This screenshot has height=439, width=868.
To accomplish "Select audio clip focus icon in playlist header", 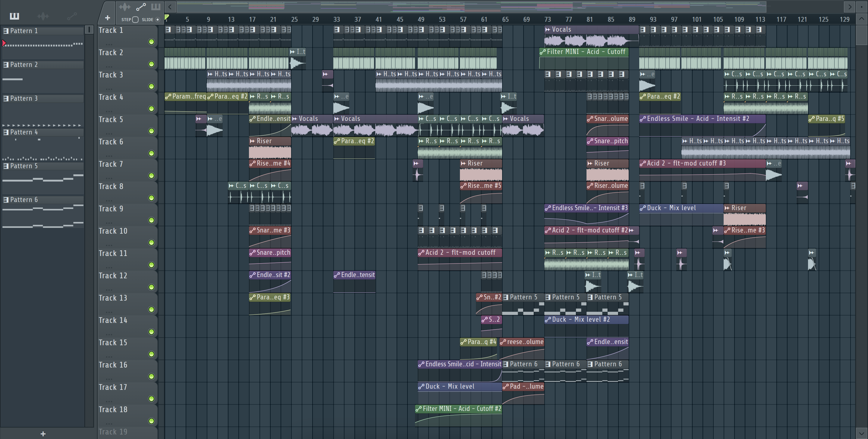I will 125,7.
